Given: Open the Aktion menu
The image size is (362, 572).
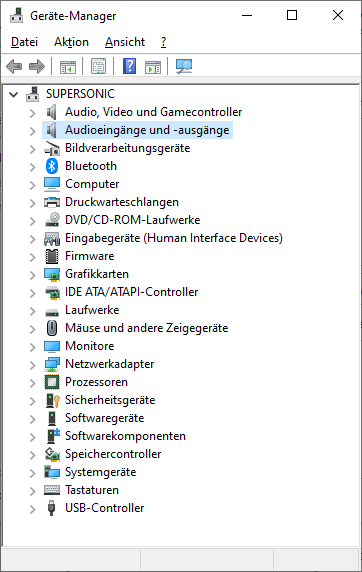Looking at the screenshot, I should click(71, 42).
